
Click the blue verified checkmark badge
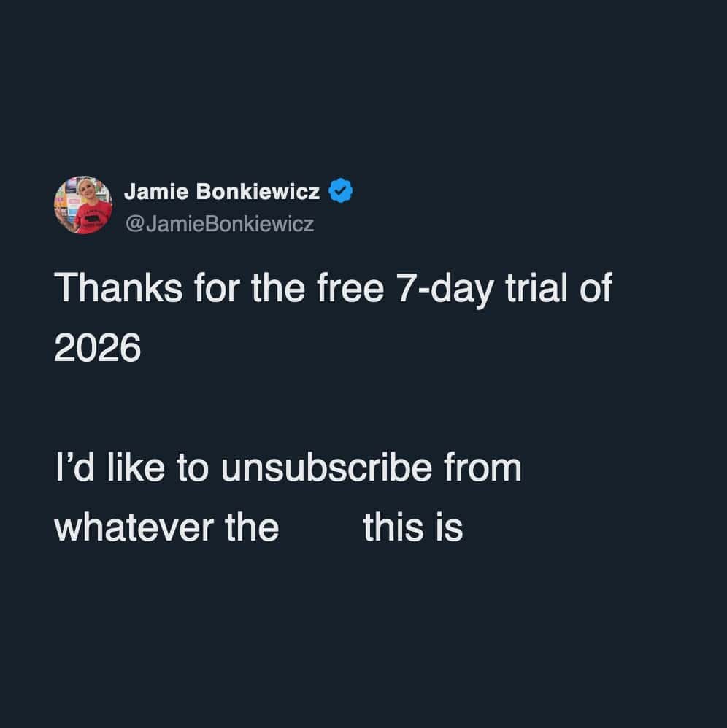[x=341, y=192]
